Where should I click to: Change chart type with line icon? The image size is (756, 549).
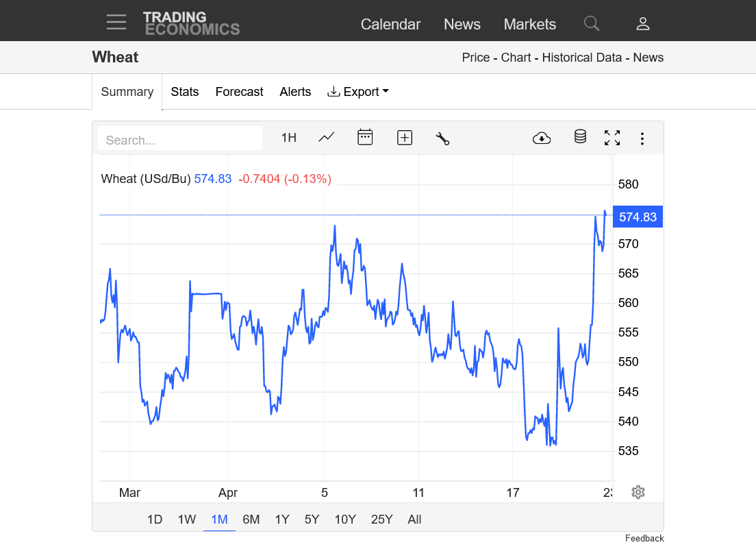pos(327,137)
